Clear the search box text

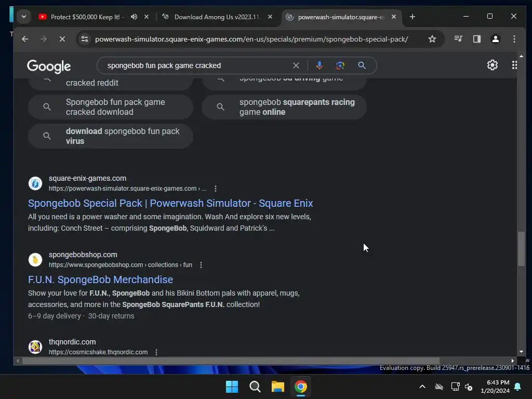pos(296,65)
